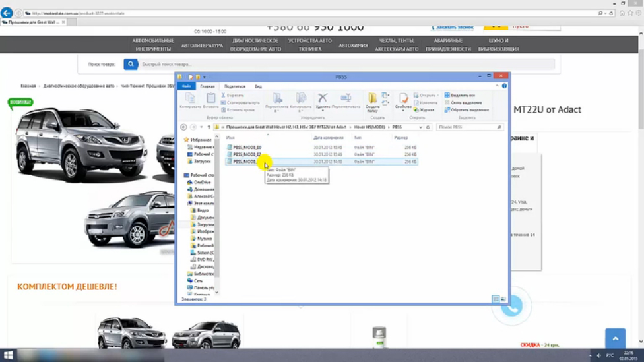The height and width of the screenshot is (362, 644).
Task: Collapse the Explorer ribbon with chevron
Action: 497,86
